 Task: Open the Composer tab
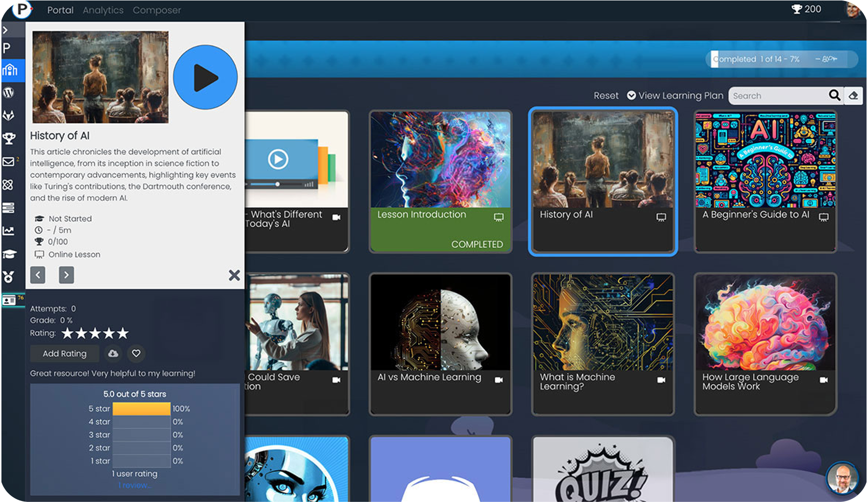[x=157, y=10]
